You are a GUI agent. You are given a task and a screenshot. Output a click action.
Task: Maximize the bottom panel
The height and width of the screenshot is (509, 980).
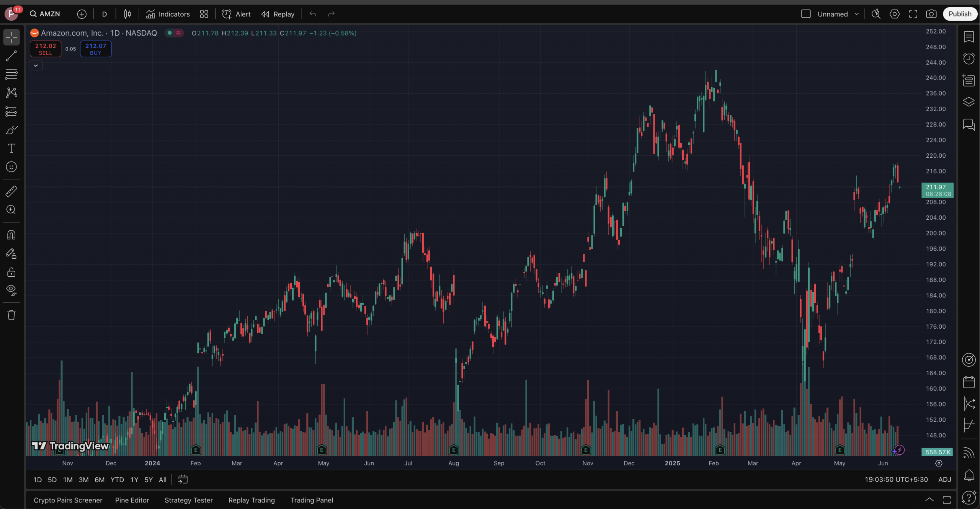pyautogui.click(x=947, y=500)
